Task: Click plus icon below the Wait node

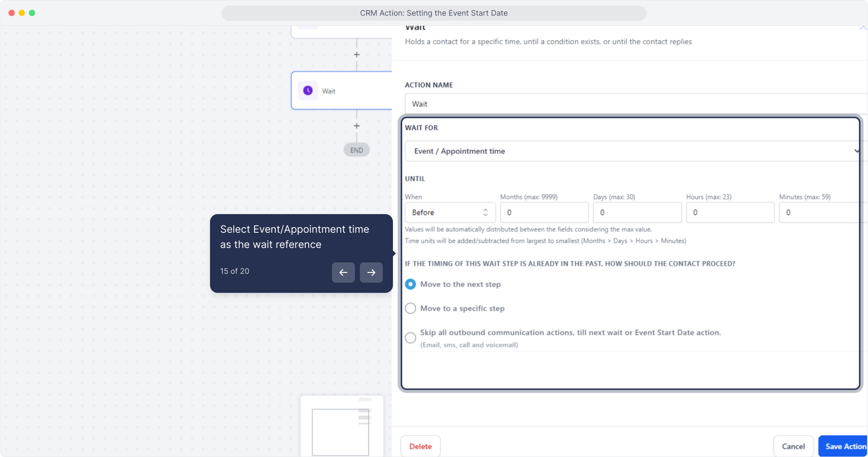Action: point(357,126)
